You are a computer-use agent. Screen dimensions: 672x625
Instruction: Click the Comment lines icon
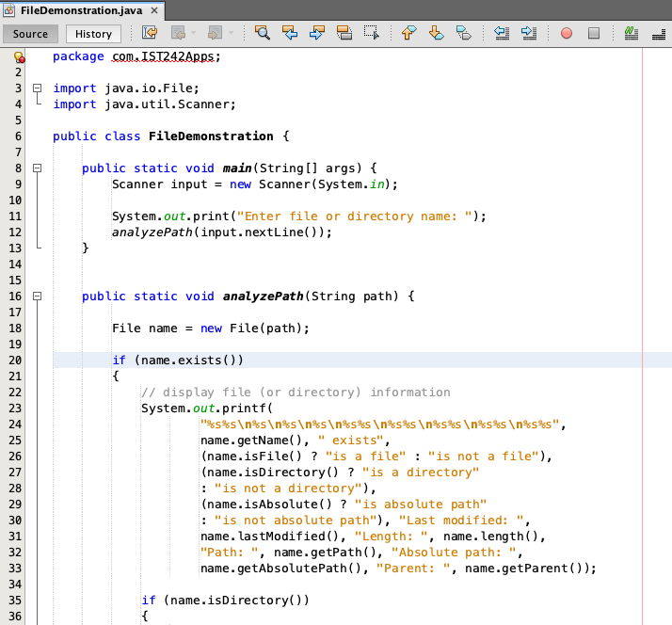[x=632, y=33]
